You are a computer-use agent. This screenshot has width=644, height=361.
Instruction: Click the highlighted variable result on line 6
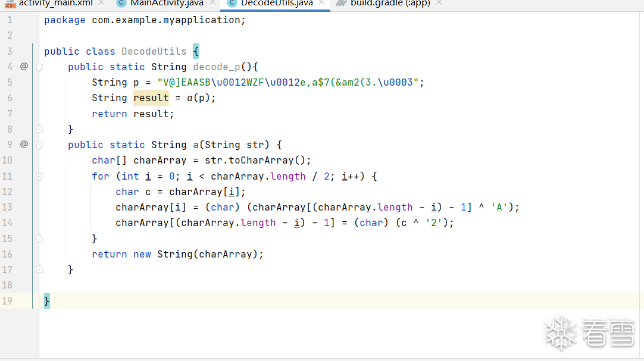[151, 98]
